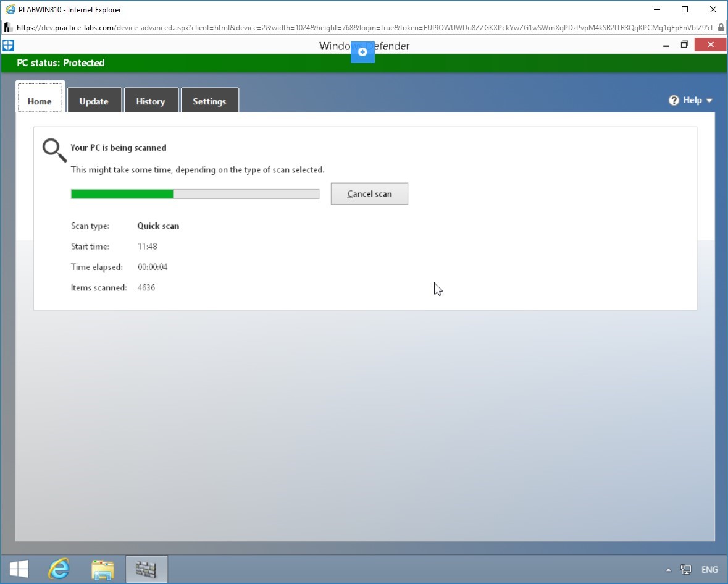Click the PLABWIN810 - Internet Explorer title text

pyautogui.click(x=70, y=10)
